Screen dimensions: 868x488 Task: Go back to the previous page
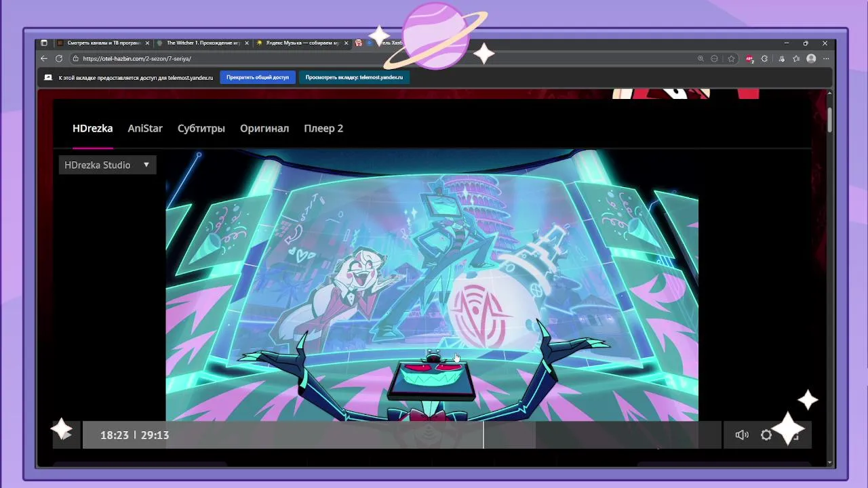pos(44,59)
